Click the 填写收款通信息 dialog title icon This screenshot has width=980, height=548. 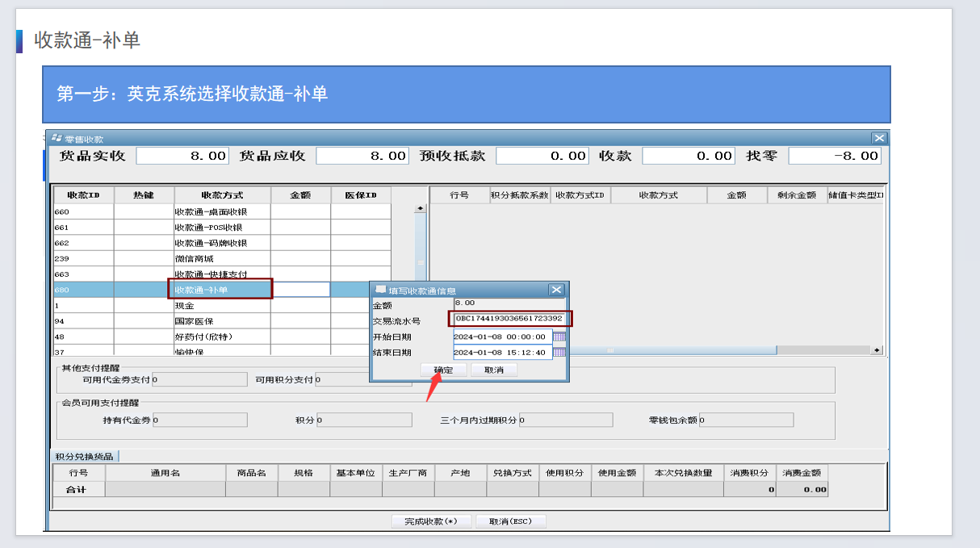click(x=381, y=290)
